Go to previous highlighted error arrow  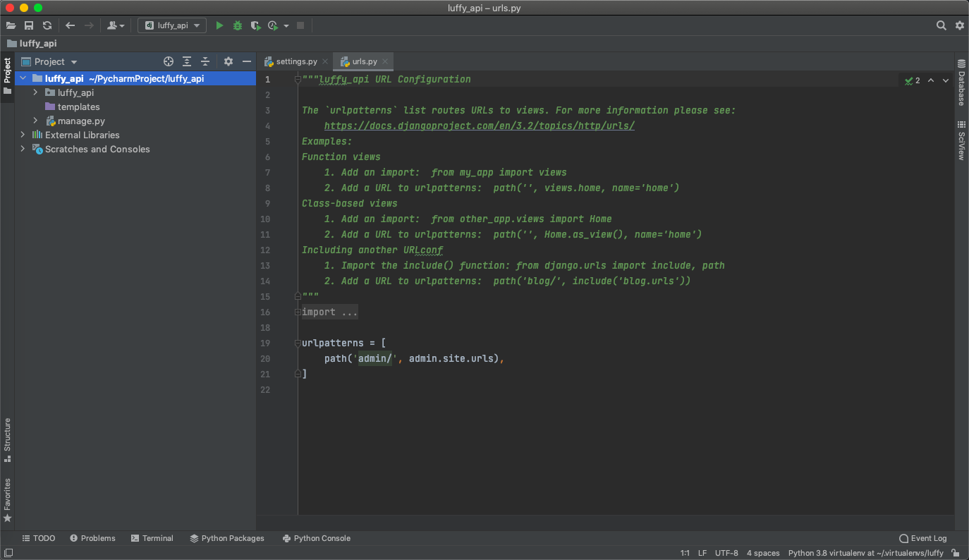931,80
